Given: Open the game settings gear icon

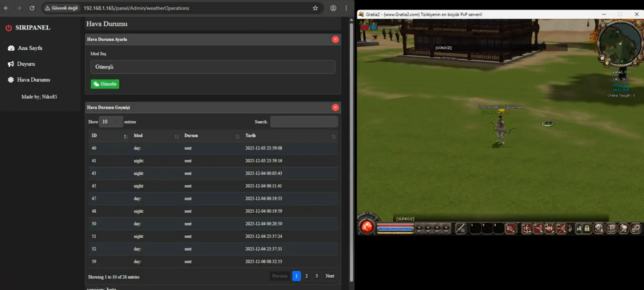Looking at the screenshot, I should (x=635, y=229).
